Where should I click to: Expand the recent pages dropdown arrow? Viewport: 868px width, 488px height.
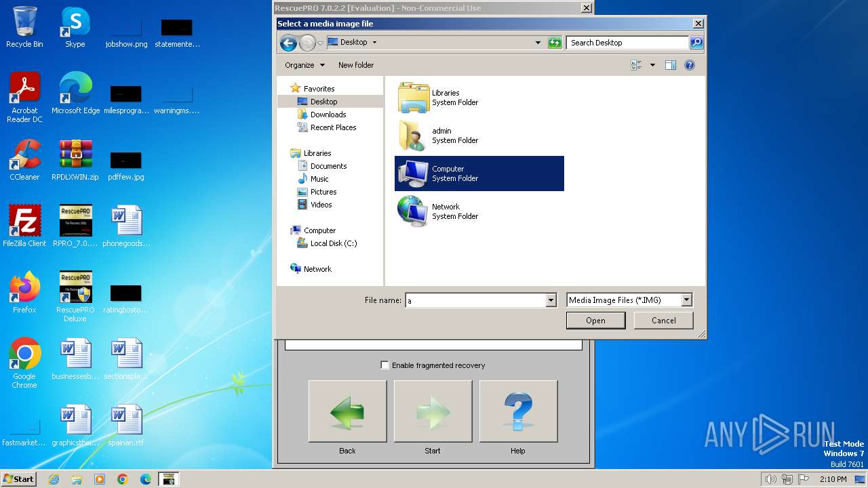[320, 43]
